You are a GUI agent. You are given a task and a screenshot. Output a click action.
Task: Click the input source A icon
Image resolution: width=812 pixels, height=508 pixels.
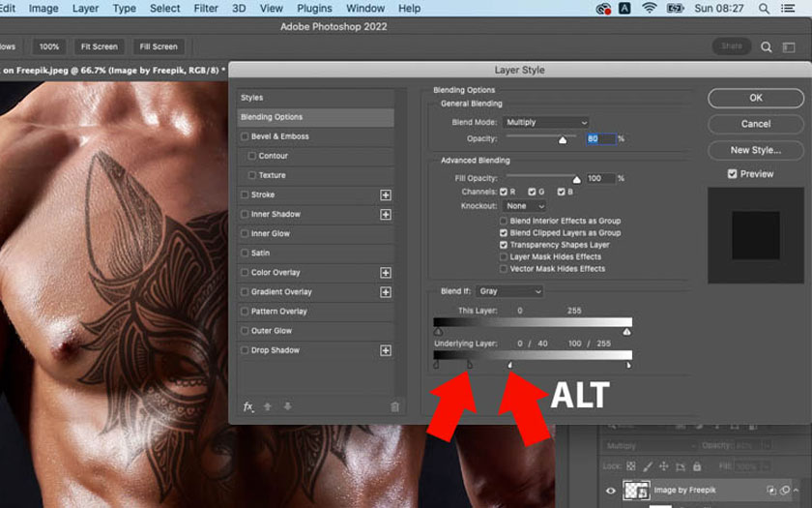click(x=625, y=9)
